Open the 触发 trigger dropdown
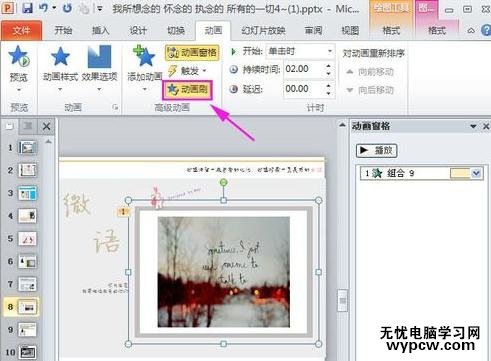The width and height of the screenshot is (491, 361). point(187,71)
